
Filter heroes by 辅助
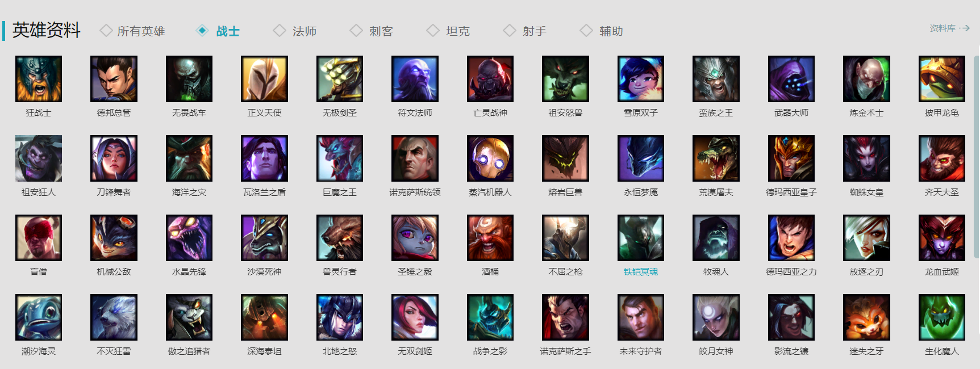pyautogui.click(x=602, y=31)
